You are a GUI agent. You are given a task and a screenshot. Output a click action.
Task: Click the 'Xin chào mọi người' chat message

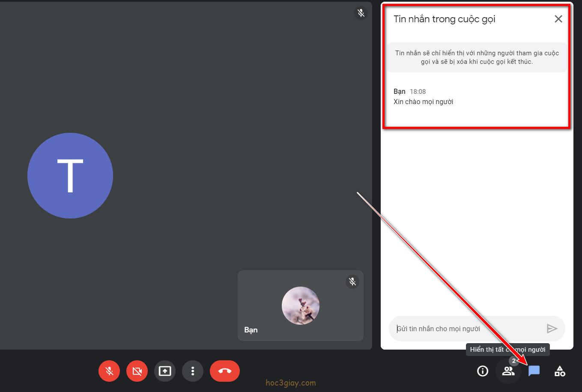pos(423,102)
